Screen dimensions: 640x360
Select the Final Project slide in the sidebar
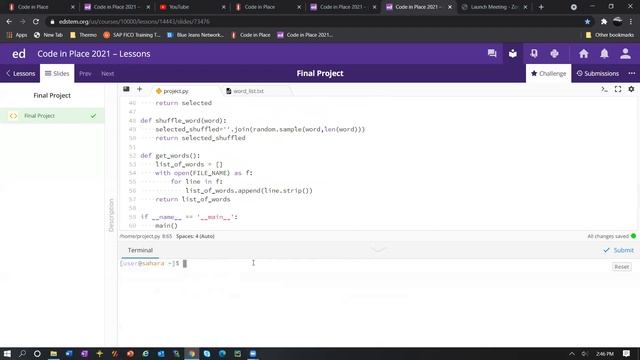tap(52, 116)
